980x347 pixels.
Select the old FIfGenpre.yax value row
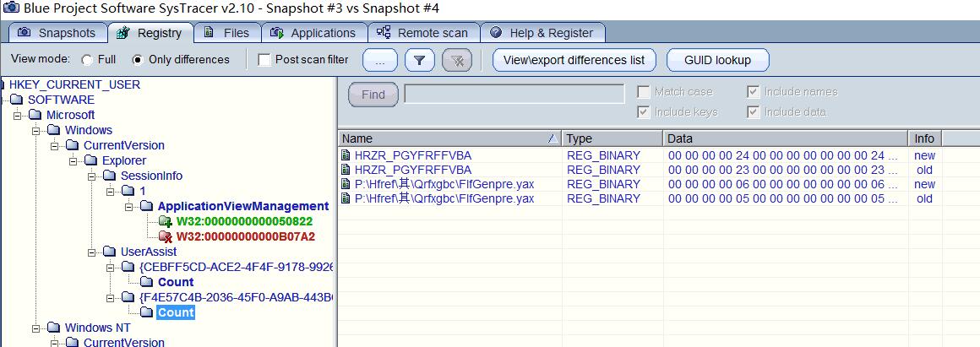640,198
